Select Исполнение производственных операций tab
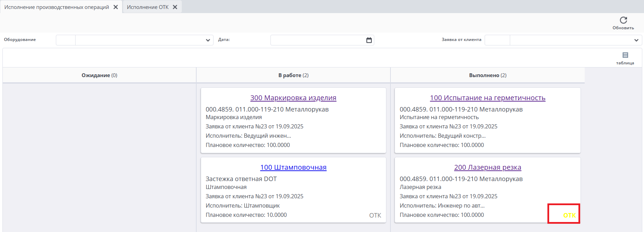 click(x=57, y=7)
